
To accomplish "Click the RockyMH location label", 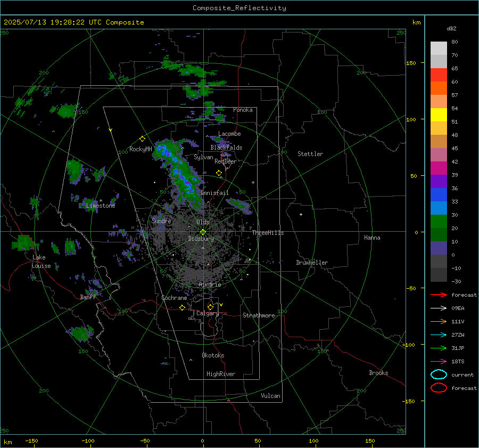I will [141, 149].
